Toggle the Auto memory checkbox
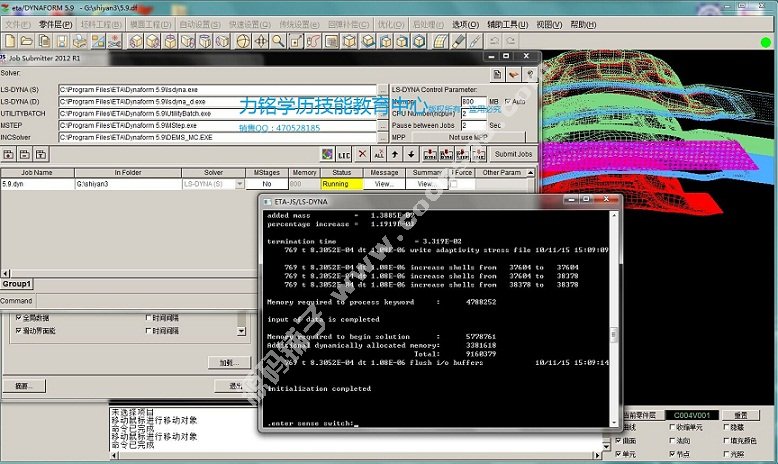 click(x=508, y=101)
